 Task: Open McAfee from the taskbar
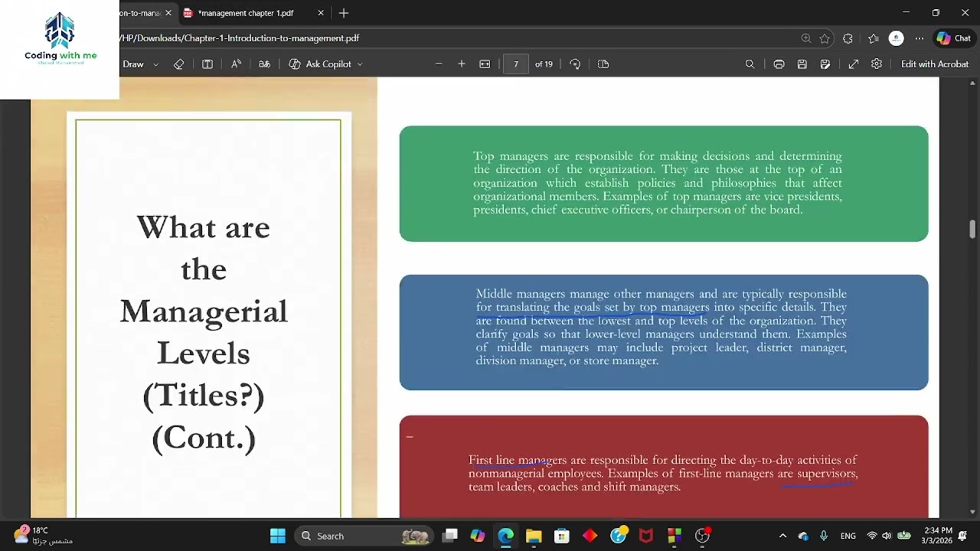tap(646, 536)
